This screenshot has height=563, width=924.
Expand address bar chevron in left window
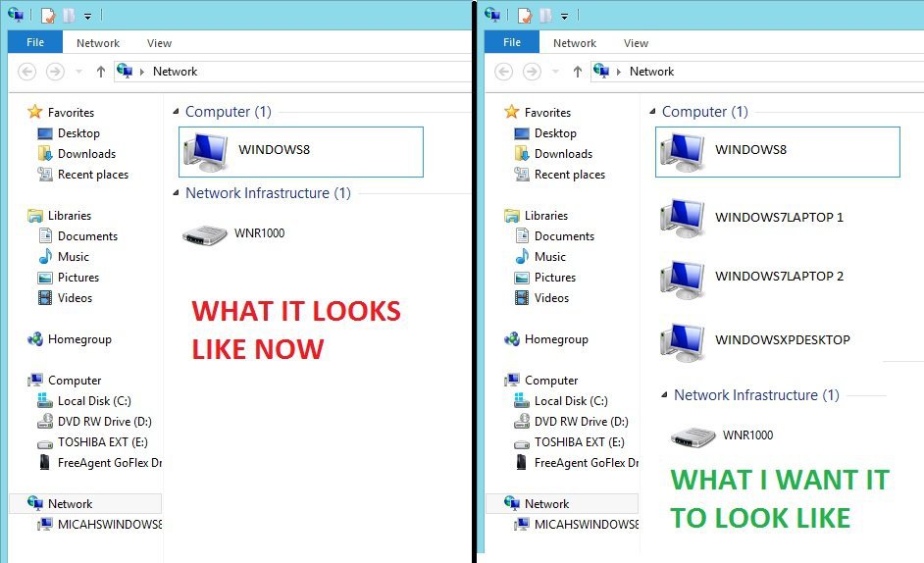click(142, 72)
